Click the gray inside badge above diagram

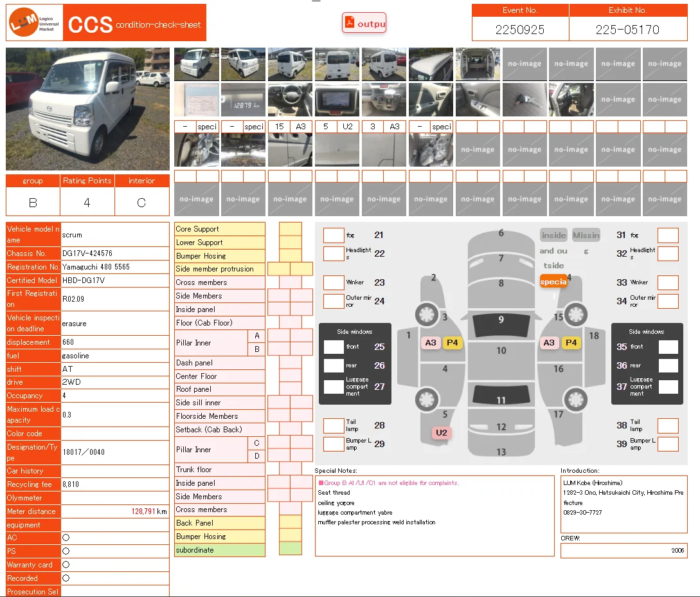coord(553,235)
